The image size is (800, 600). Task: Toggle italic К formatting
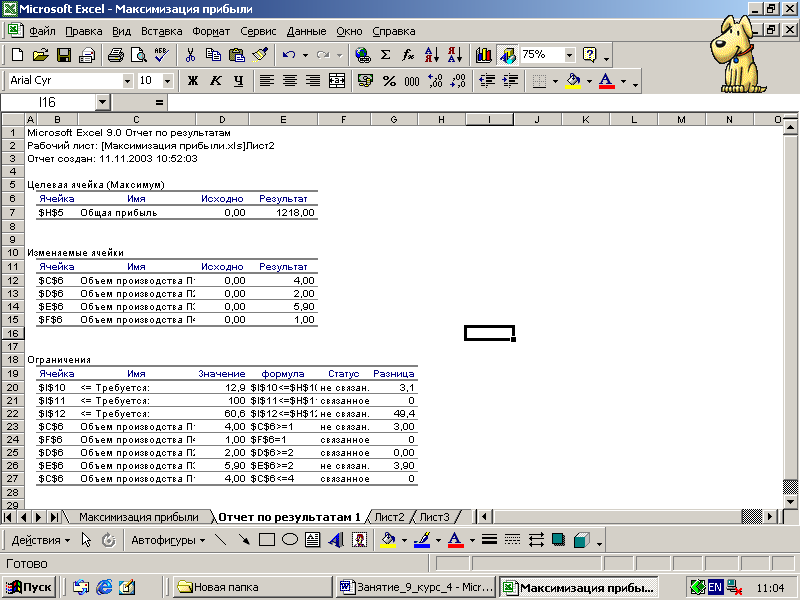coord(216,81)
